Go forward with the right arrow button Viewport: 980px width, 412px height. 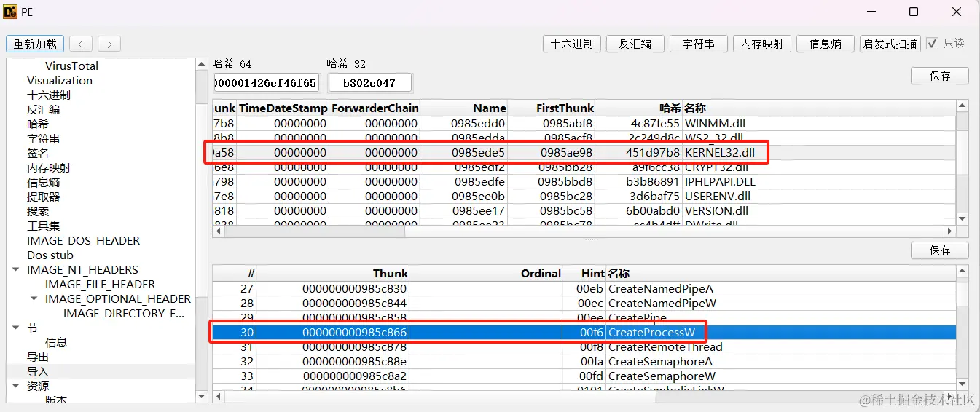tap(109, 44)
